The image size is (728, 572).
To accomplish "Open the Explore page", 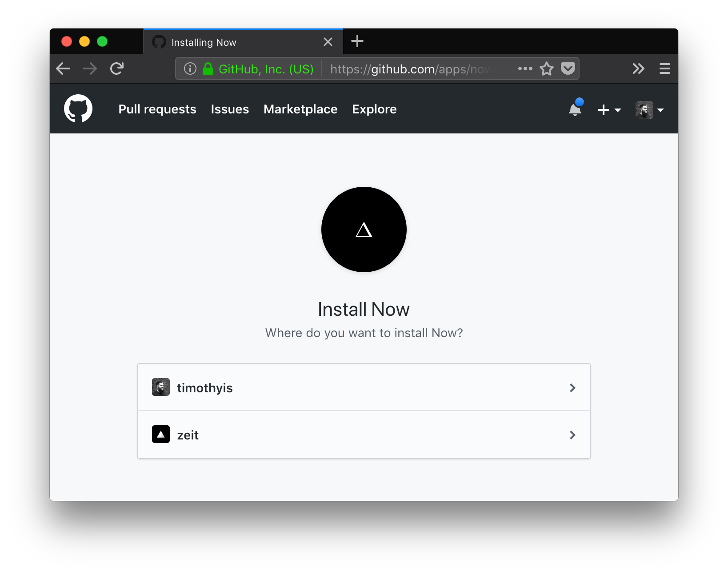I will pos(374,109).
